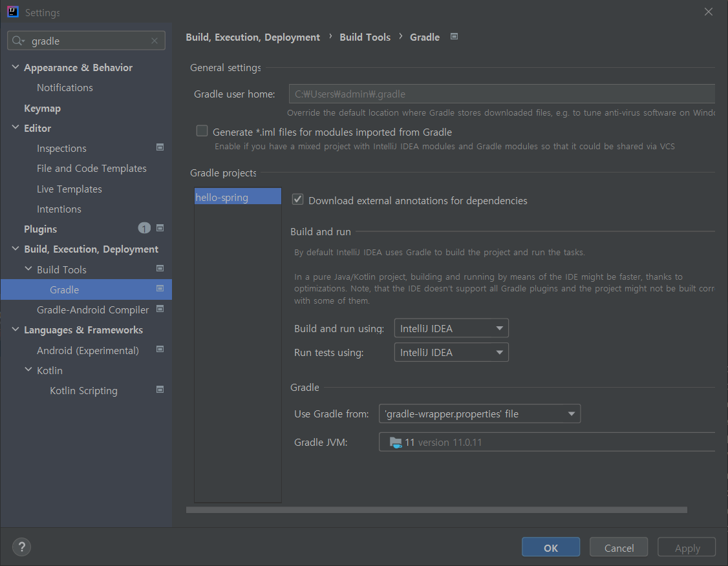This screenshot has width=728, height=566.
Task: Click Build Tools tree label
Action: (x=62, y=269)
